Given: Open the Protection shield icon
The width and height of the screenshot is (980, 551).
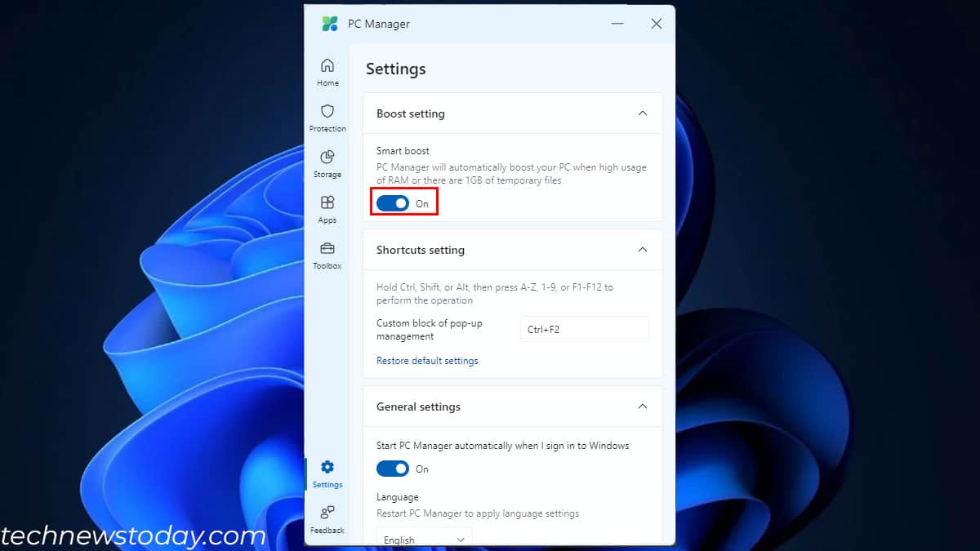Looking at the screenshot, I should click(x=327, y=112).
